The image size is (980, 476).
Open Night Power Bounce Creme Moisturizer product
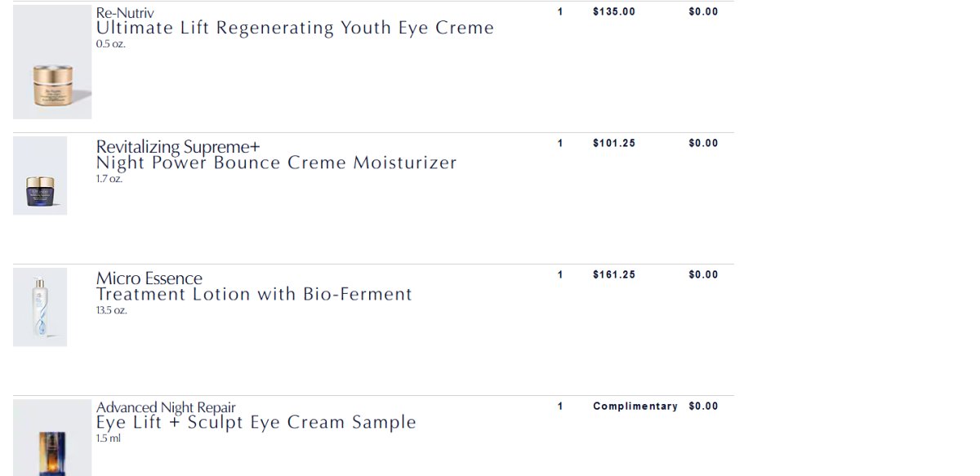pyautogui.click(x=276, y=162)
